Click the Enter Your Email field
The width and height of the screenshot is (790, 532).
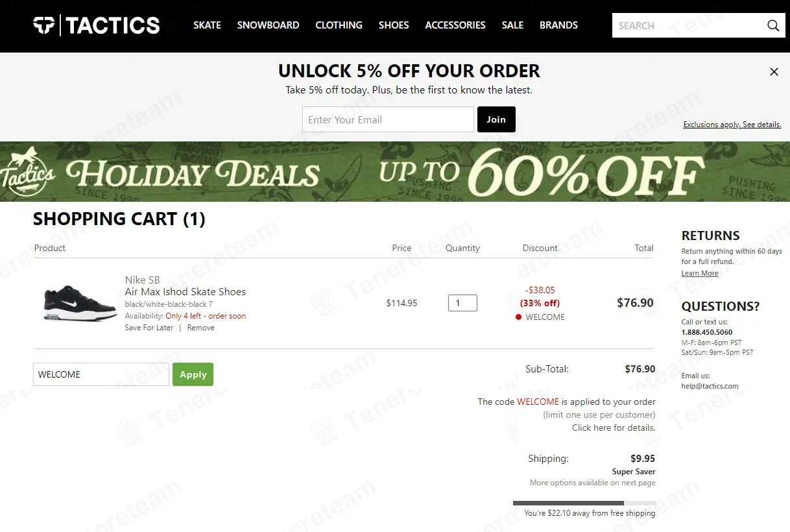(388, 119)
